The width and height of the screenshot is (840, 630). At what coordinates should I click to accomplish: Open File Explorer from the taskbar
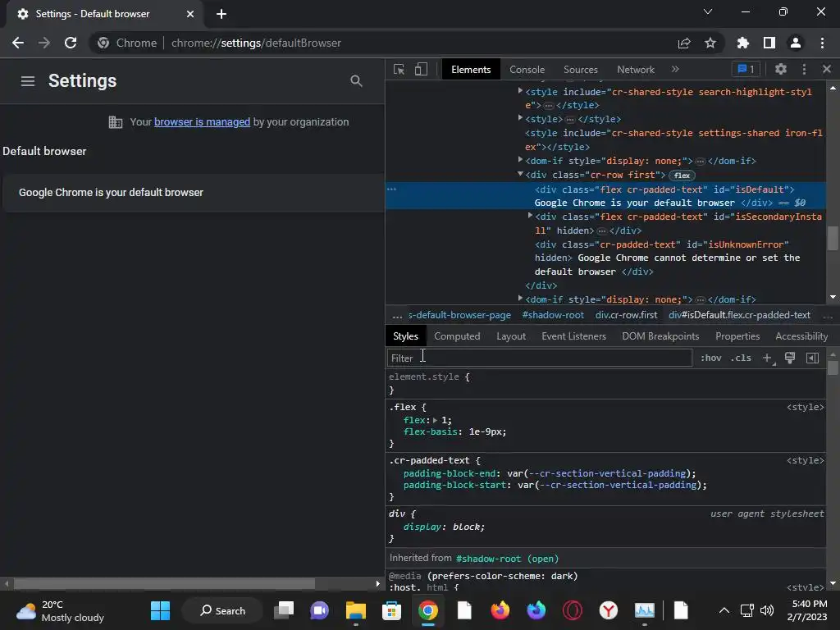tap(356, 610)
